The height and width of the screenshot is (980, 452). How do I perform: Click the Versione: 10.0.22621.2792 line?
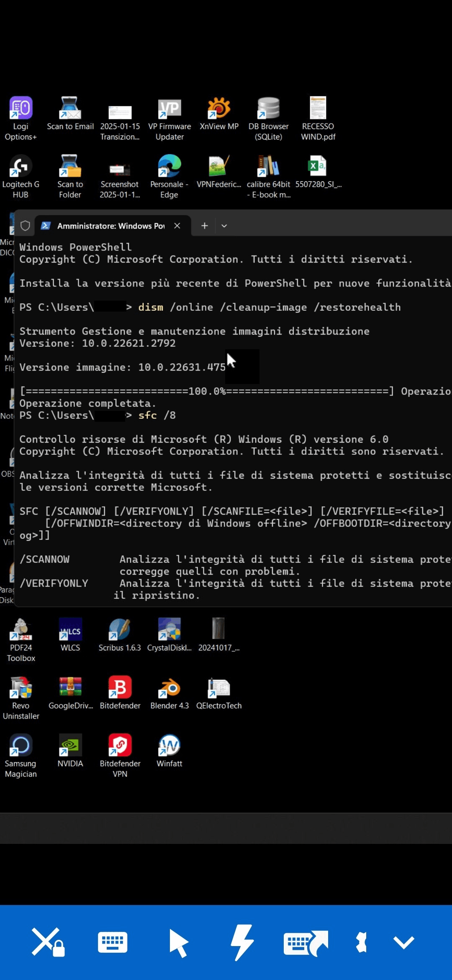[x=98, y=343]
